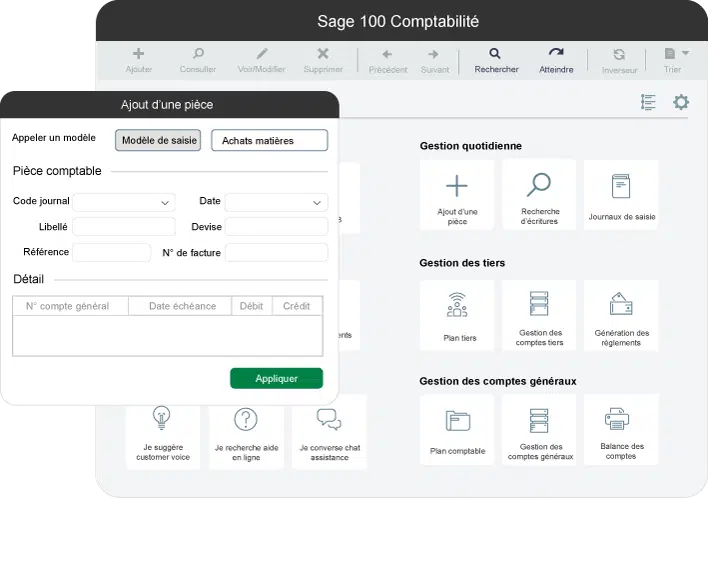Open Je converse chat assistance tile

(x=329, y=432)
